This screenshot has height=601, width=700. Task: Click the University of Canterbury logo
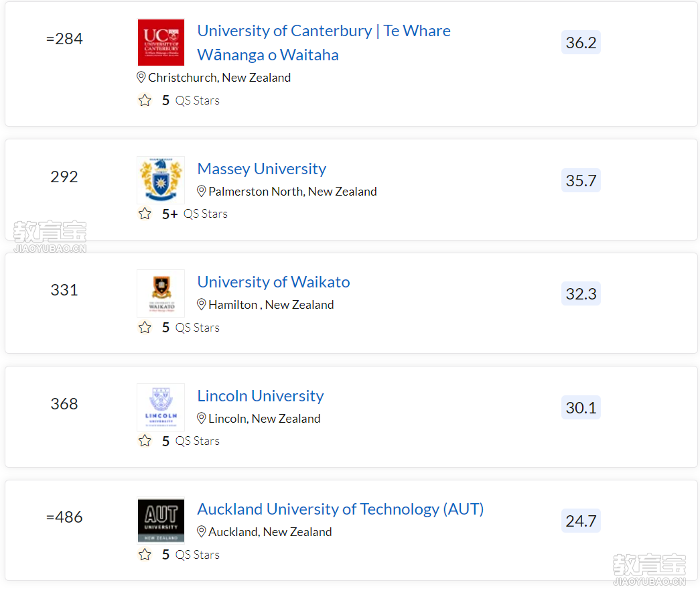point(161,42)
